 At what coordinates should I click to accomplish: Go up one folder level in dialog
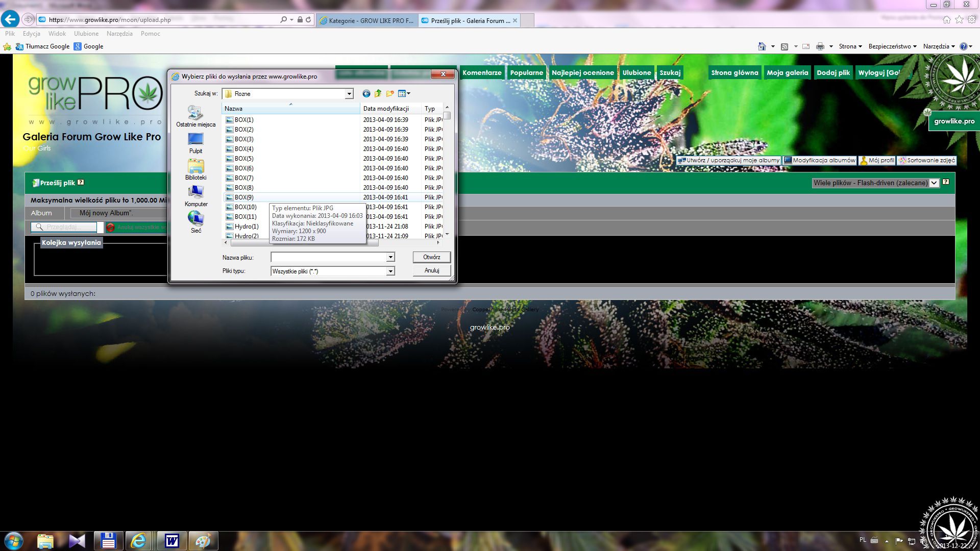pos(378,93)
